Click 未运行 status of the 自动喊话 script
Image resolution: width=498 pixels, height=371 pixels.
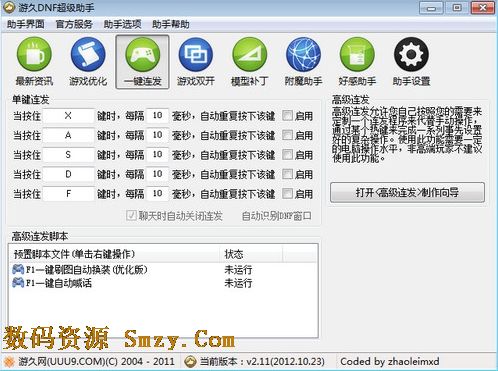[238, 283]
